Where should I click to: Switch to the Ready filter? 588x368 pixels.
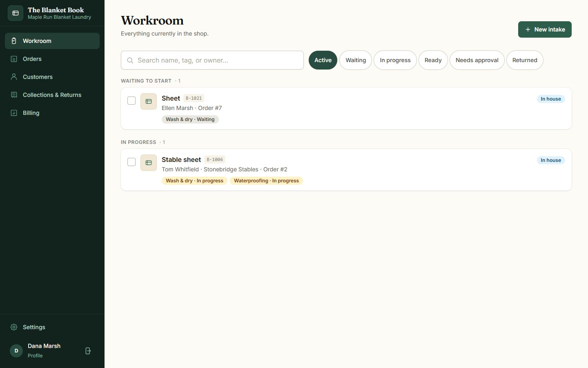[433, 60]
